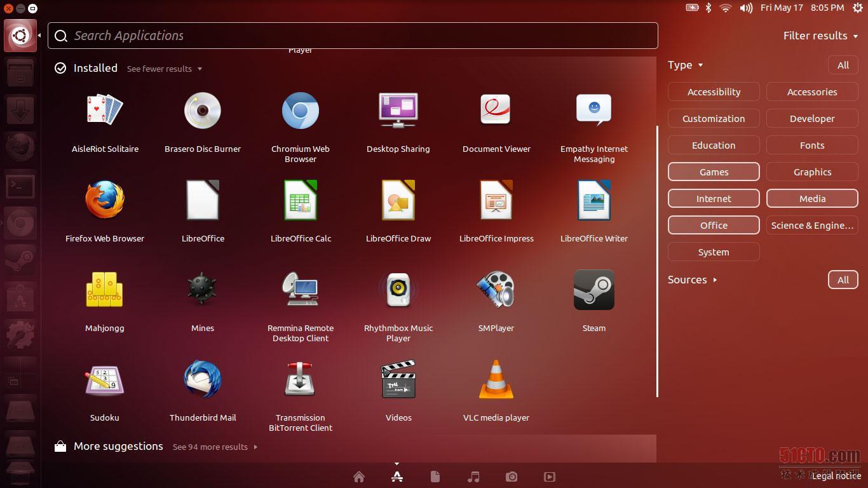This screenshot has width=868, height=488.
Task: Enable the Graphics filter
Action: pos(812,172)
